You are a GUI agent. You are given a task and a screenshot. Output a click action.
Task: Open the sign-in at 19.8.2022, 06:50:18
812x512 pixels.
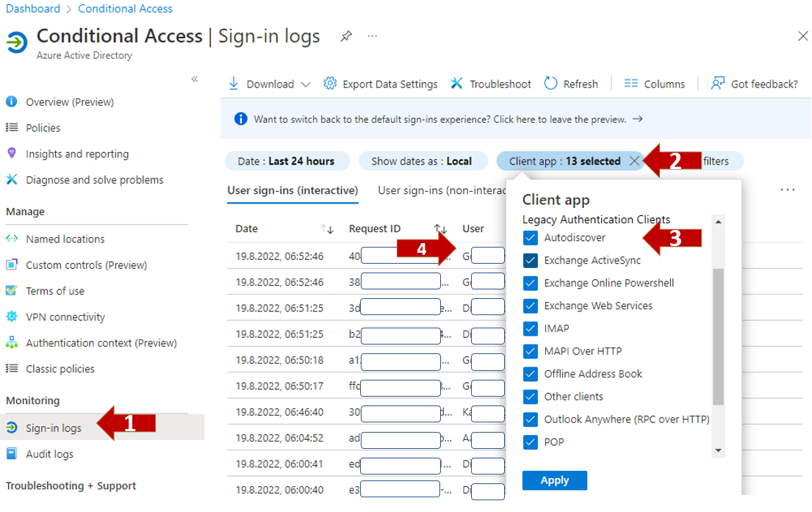pos(280,361)
